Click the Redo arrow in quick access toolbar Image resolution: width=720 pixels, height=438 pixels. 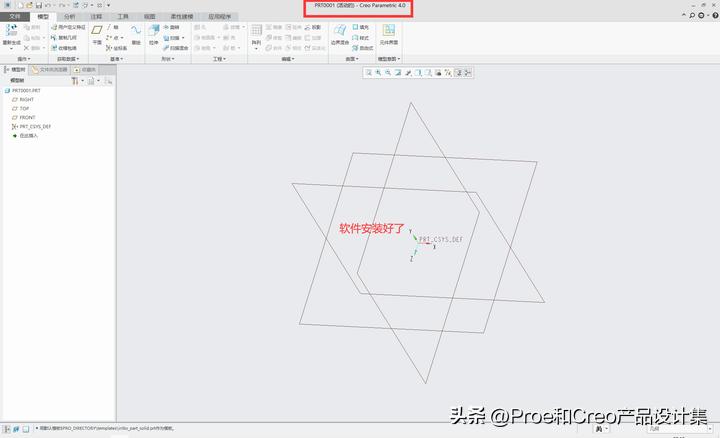62,5
